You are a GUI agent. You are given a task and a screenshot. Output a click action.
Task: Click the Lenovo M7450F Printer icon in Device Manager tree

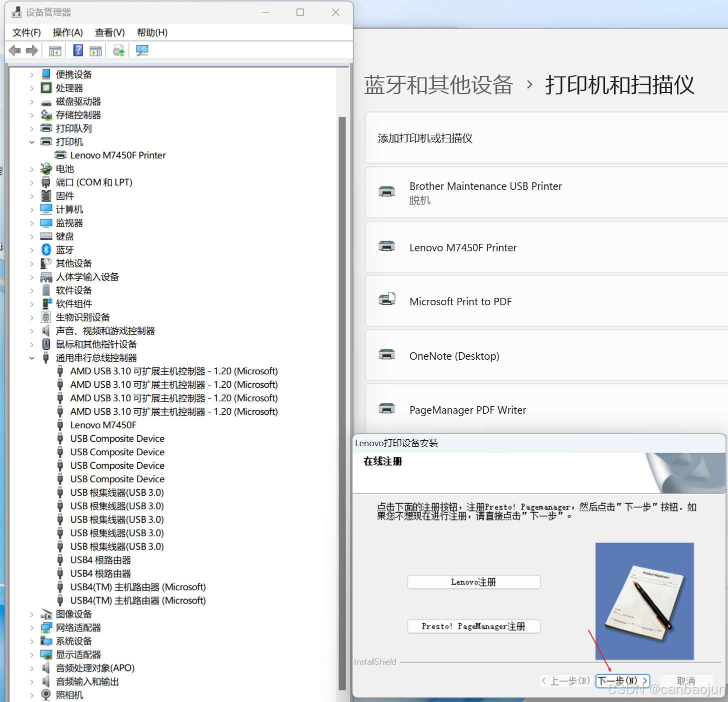60,155
